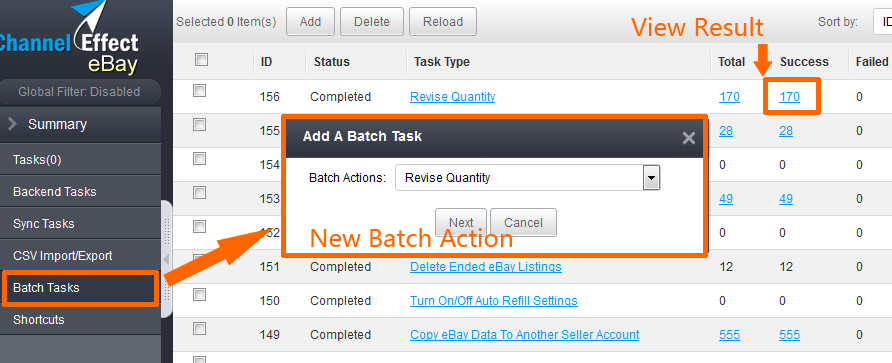The height and width of the screenshot is (363, 892).
Task: Check the box for task 150
Action: click(199, 295)
